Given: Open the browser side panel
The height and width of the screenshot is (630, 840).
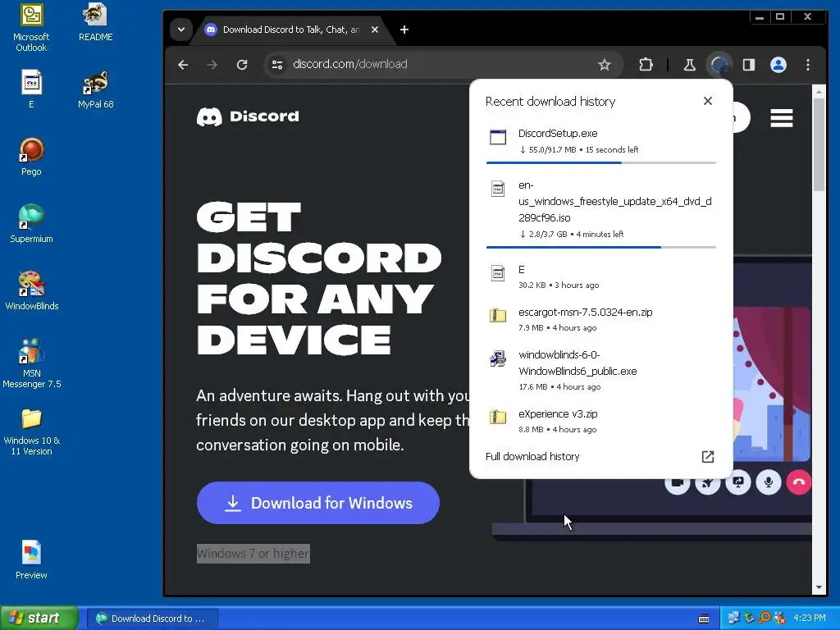Looking at the screenshot, I should click(749, 65).
